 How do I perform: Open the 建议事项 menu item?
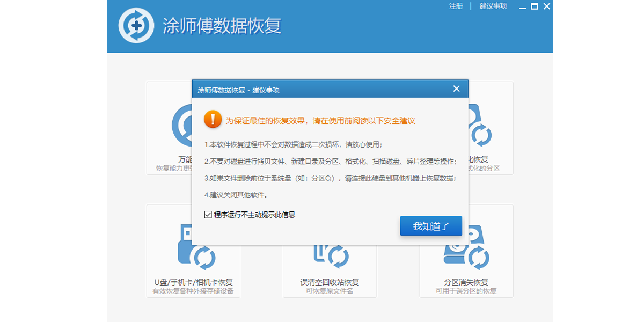pos(494,6)
